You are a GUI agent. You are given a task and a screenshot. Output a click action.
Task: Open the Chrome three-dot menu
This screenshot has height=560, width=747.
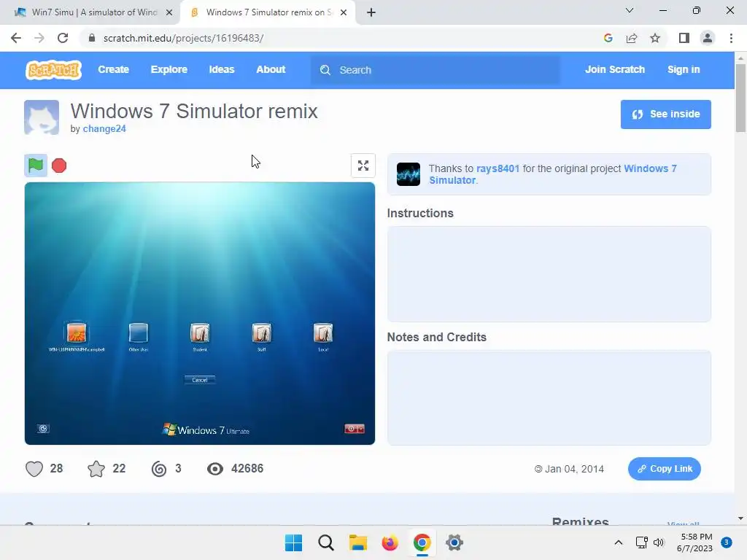tap(731, 38)
